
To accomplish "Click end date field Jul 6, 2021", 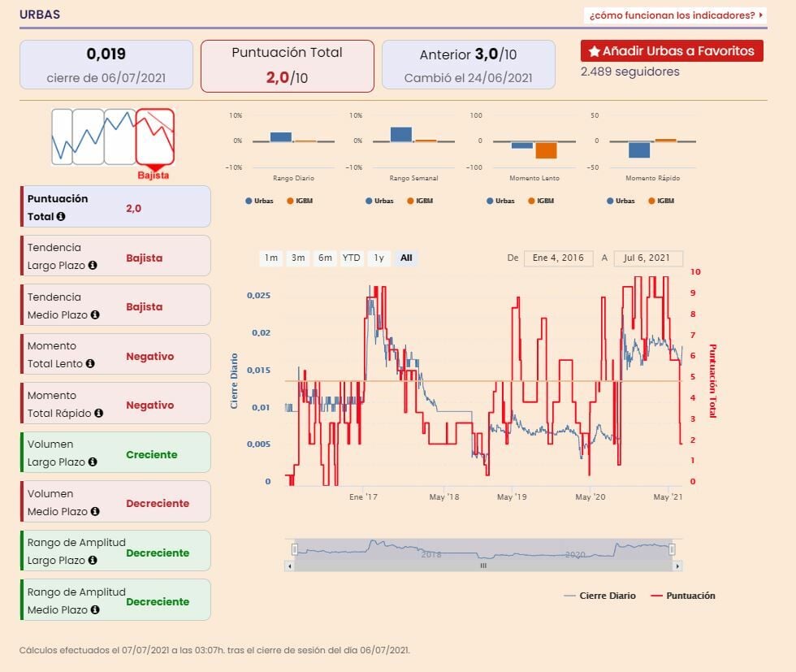I will click(648, 258).
